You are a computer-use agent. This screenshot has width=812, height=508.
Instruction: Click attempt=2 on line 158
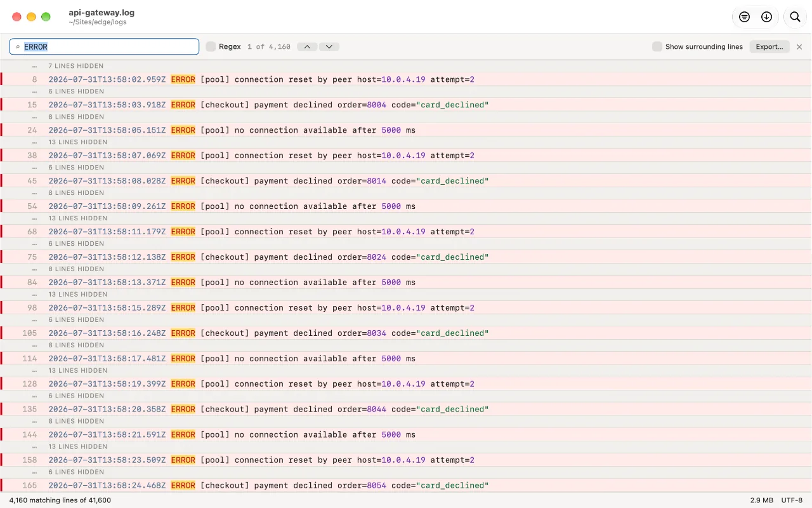tap(452, 460)
